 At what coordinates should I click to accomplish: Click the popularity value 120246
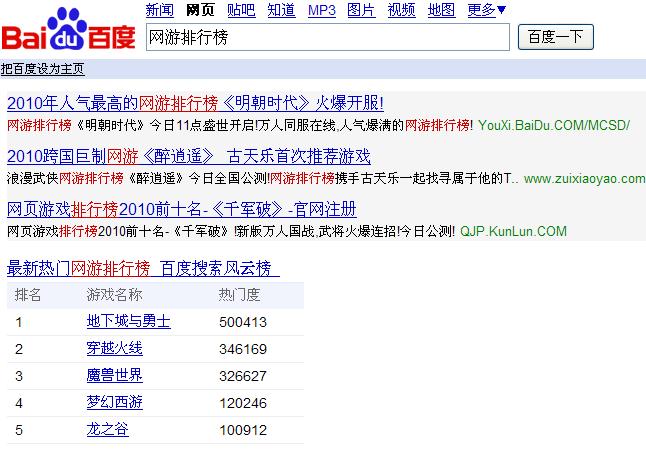pyautogui.click(x=243, y=403)
